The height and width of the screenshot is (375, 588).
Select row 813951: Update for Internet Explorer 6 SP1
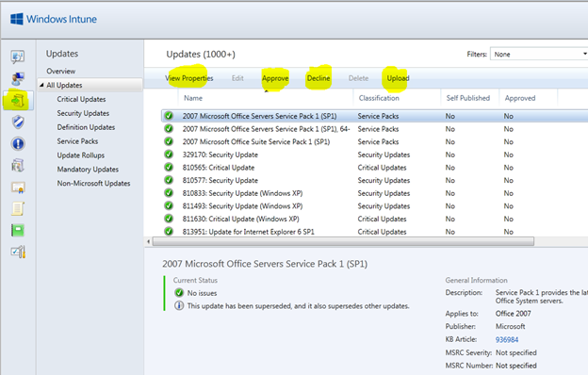pos(375,232)
